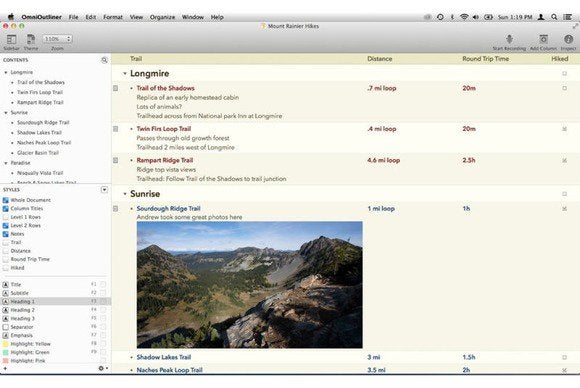Collapse the Sunrise section in the outline
This screenshot has width=580, height=388.
coord(125,194)
